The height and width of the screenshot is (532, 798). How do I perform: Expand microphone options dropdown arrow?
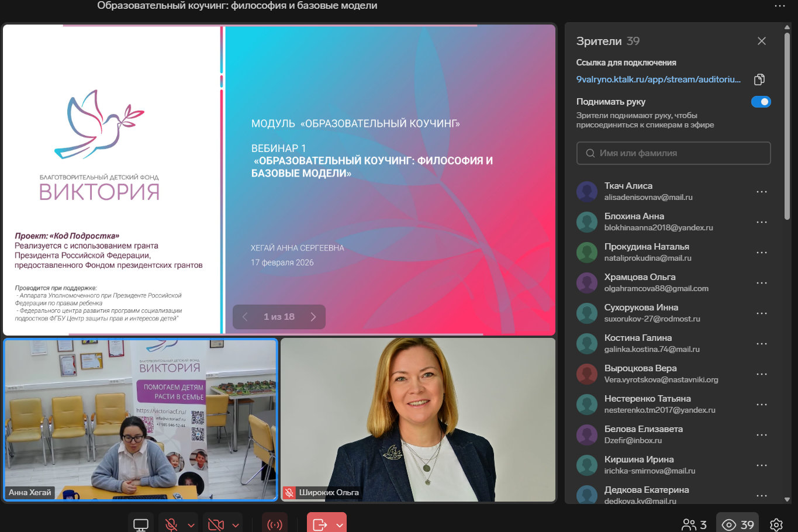coord(191,525)
